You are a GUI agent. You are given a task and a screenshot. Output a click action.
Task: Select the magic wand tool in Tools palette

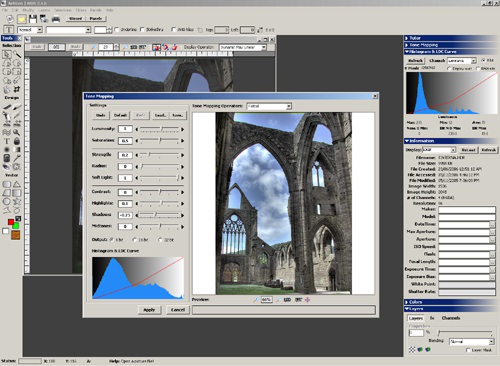coord(17,54)
